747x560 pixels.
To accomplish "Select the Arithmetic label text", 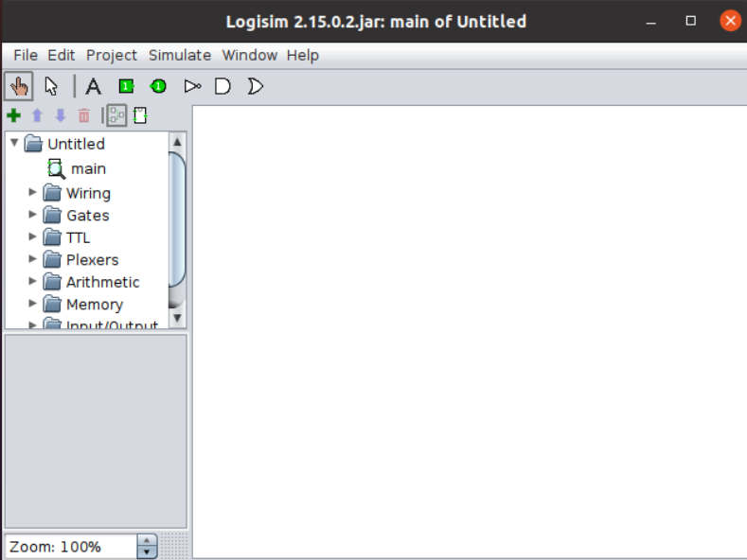I will [103, 283].
